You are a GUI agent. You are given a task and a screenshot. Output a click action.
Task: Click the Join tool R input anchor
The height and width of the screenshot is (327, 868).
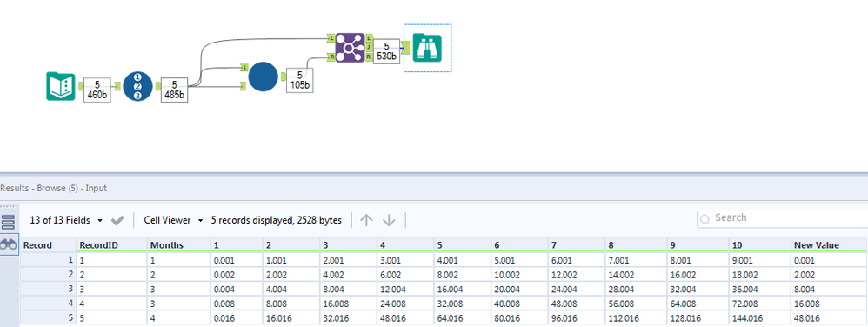(331, 57)
